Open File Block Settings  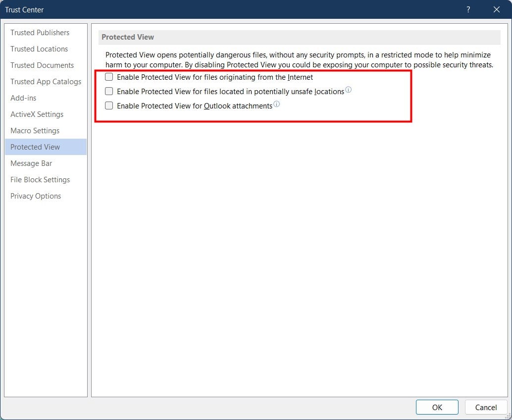pyautogui.click(x=46, y=180)
